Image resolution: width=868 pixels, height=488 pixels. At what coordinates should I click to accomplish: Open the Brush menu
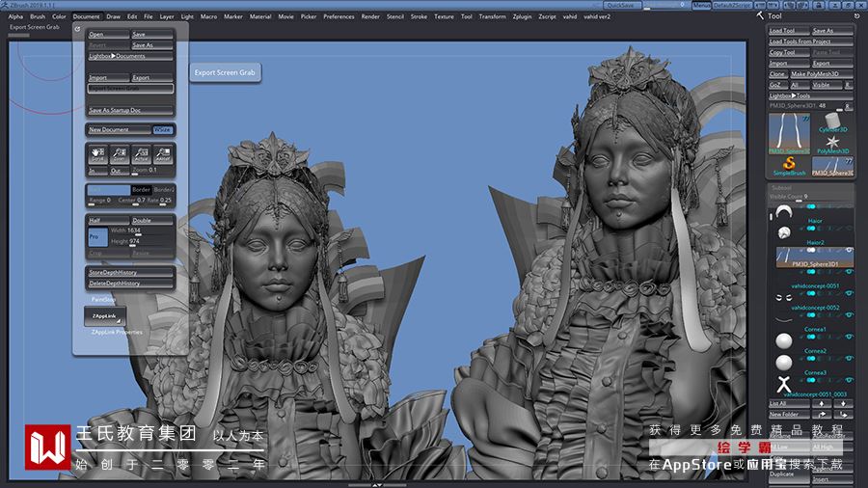tap(38, 16)
